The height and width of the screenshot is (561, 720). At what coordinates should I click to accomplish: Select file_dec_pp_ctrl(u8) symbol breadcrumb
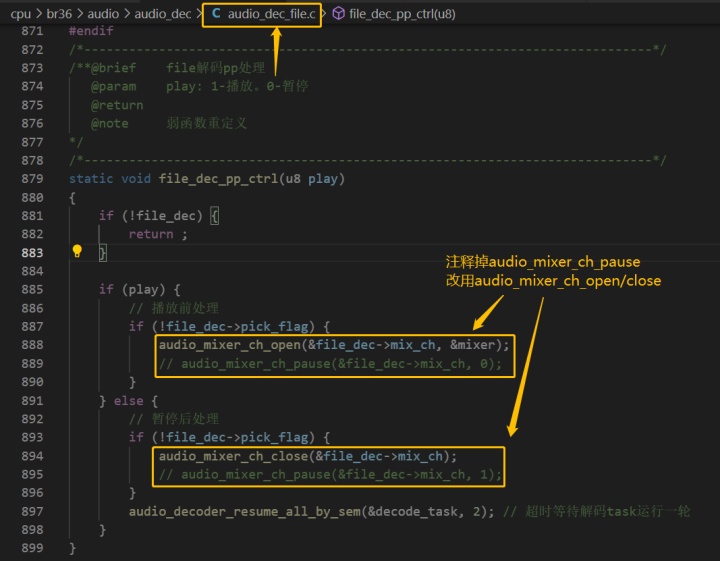[x=402, y=14]
